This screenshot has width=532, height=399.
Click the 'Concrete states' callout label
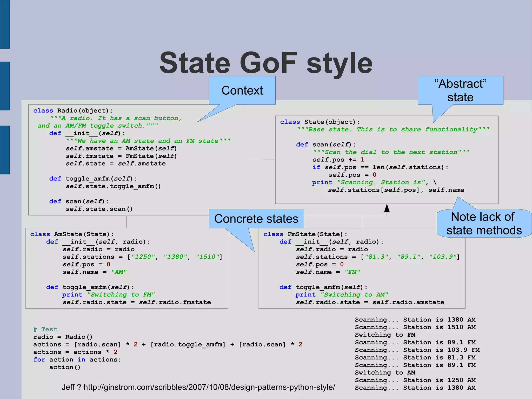pos(256,219)
